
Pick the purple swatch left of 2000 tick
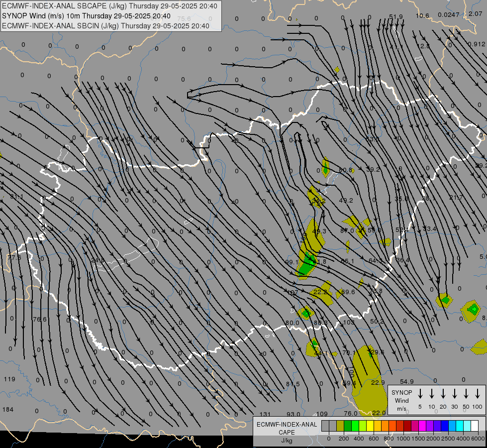(430, 426)
